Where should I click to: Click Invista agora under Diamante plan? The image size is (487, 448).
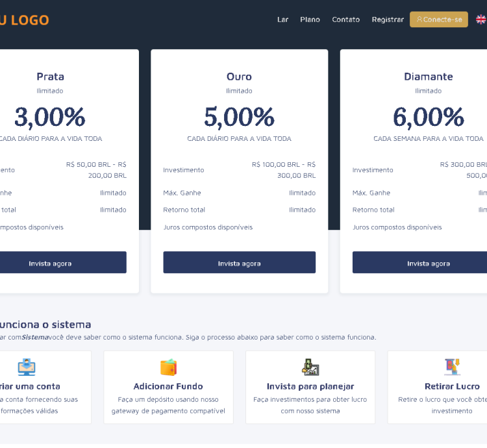419,262
